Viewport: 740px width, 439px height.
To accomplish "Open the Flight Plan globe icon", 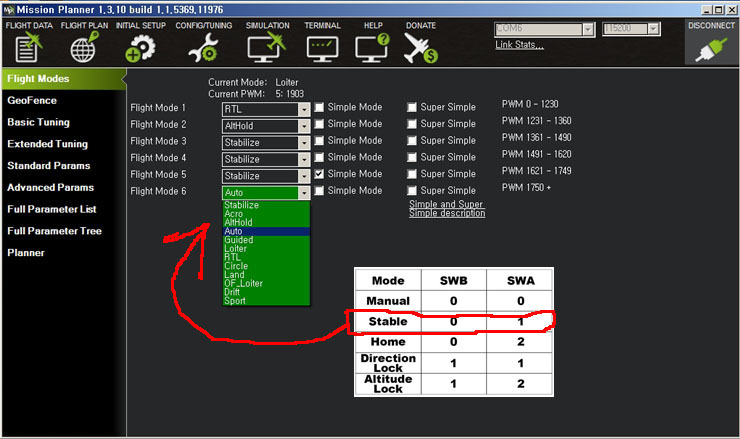I will click(x=84, y=47).
